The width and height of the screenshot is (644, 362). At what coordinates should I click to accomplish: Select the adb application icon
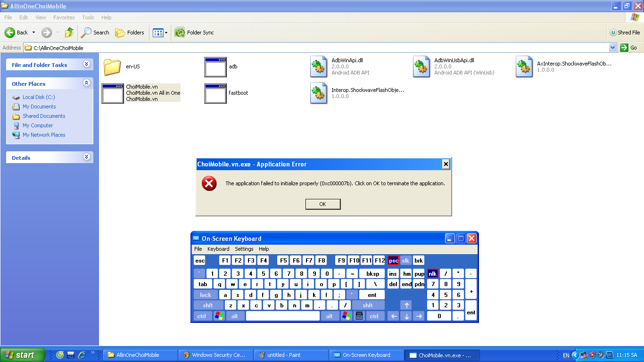click(215, 67)
